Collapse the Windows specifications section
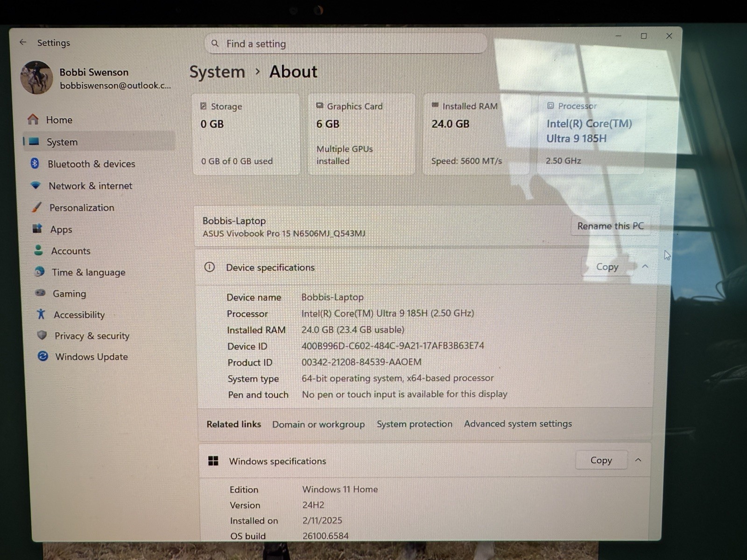This screenshot has height=560, width=747. 638,460
